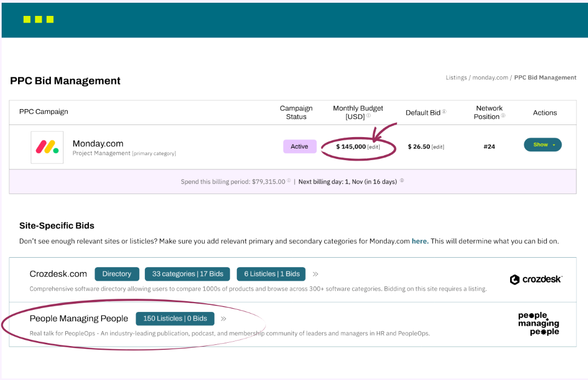This screenshot has height=380, width=588.
Task: Open 6 Listicles | 1 Bids button
Action: [272, 274]
